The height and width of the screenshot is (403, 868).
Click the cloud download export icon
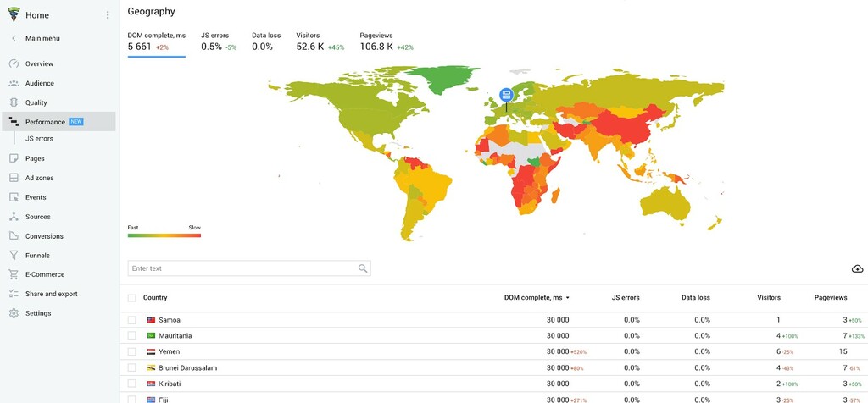tap(857, 268)
